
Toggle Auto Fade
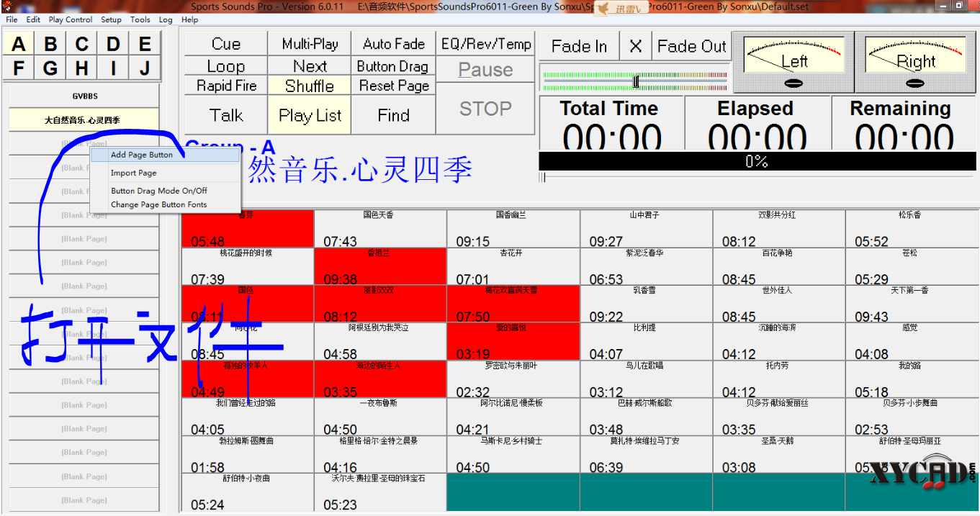pos(394,44)
